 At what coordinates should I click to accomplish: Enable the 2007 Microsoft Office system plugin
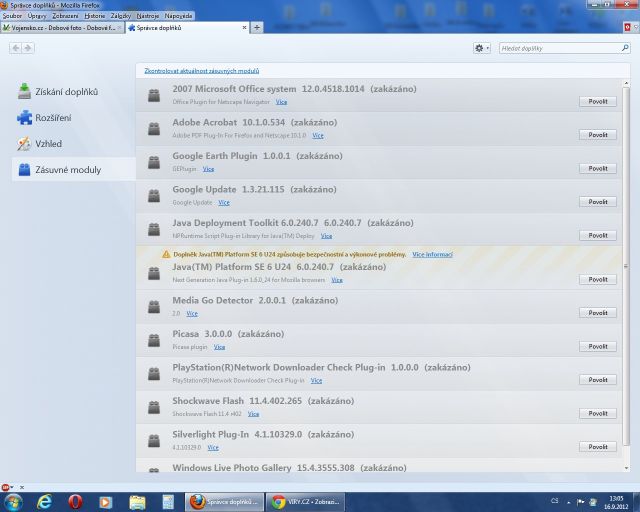(598, 101)
